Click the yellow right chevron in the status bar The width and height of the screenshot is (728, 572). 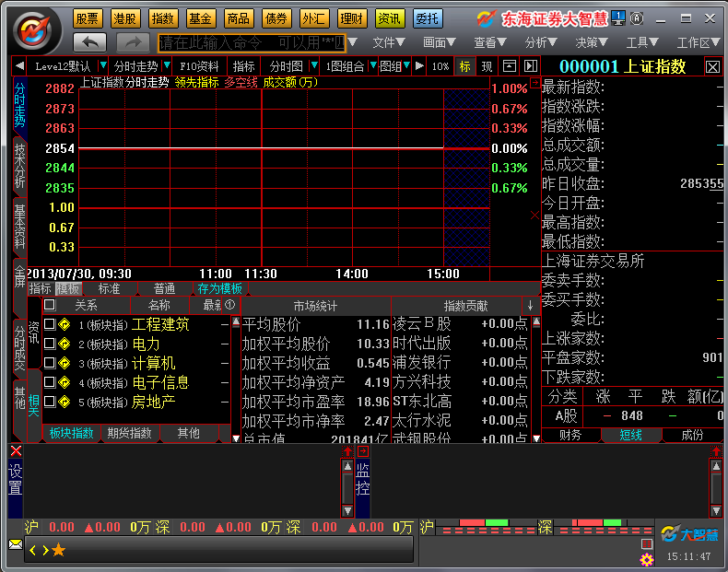click(45, 550)
